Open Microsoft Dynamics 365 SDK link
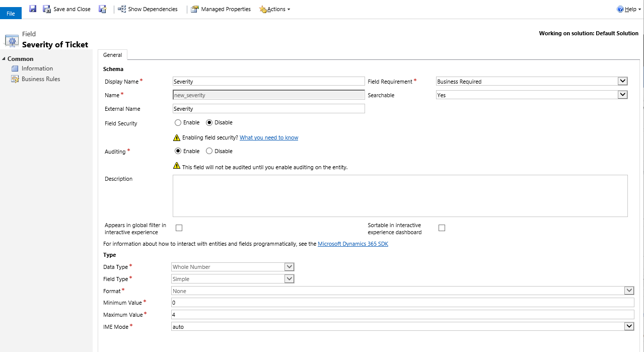Image resolution: width=644 pixels, height=352 pixels. [352, 244]
